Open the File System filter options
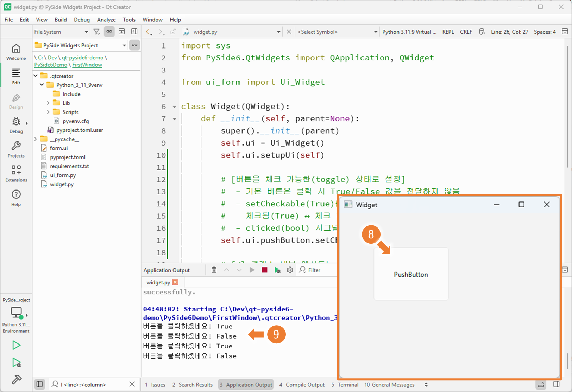This screenshot has height=392, width=572. (x=96, y=32)
